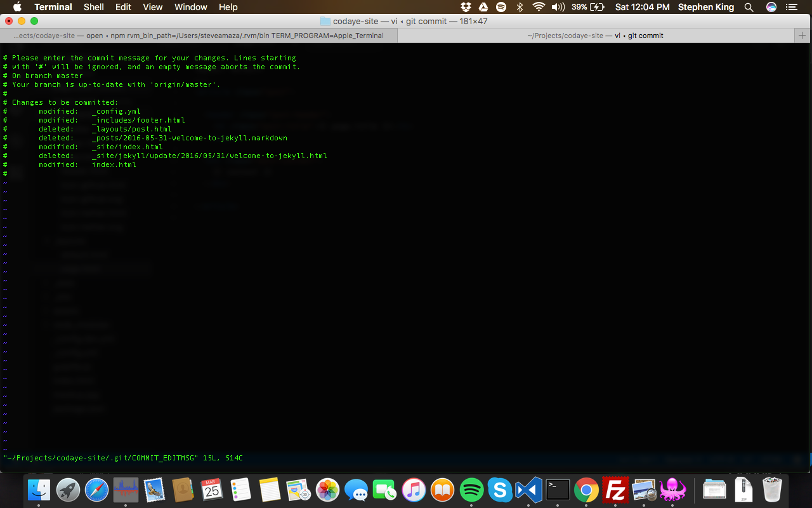
Task: Open the Shell menu
Action: coord(93,7)
